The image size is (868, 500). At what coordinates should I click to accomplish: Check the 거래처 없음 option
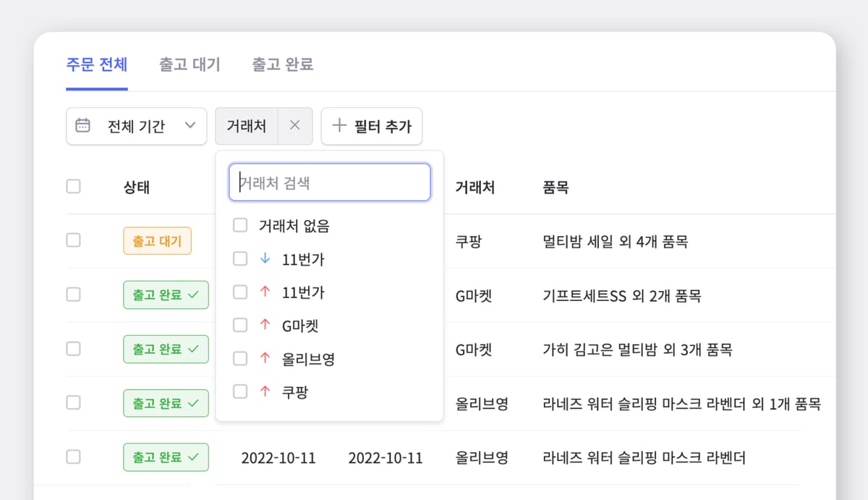[239, 225]
